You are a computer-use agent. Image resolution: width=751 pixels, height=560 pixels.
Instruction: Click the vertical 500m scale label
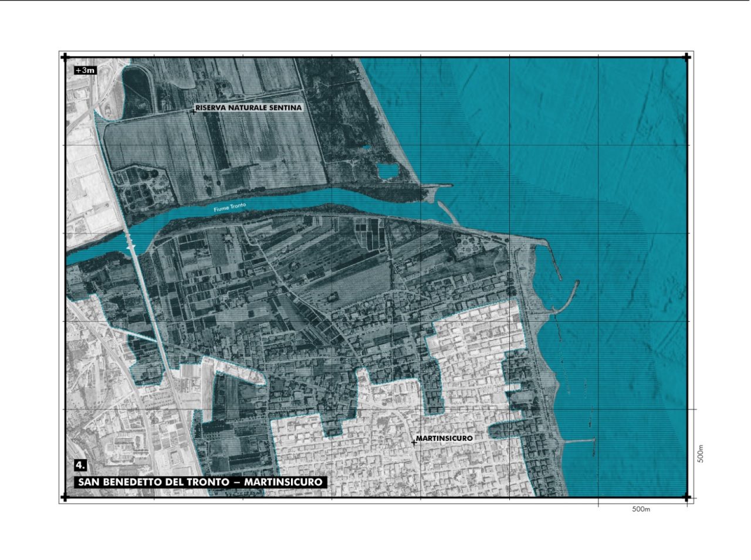(x=700, y=454)
